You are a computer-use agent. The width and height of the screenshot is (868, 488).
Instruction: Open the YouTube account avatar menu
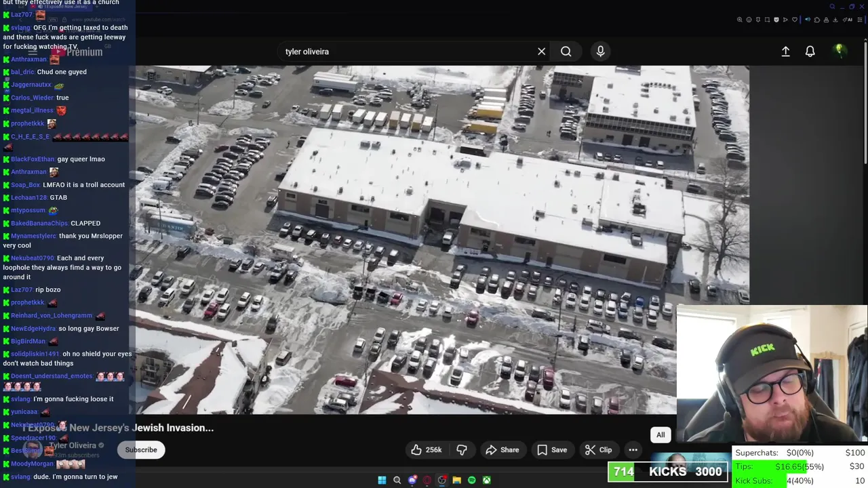840,51
